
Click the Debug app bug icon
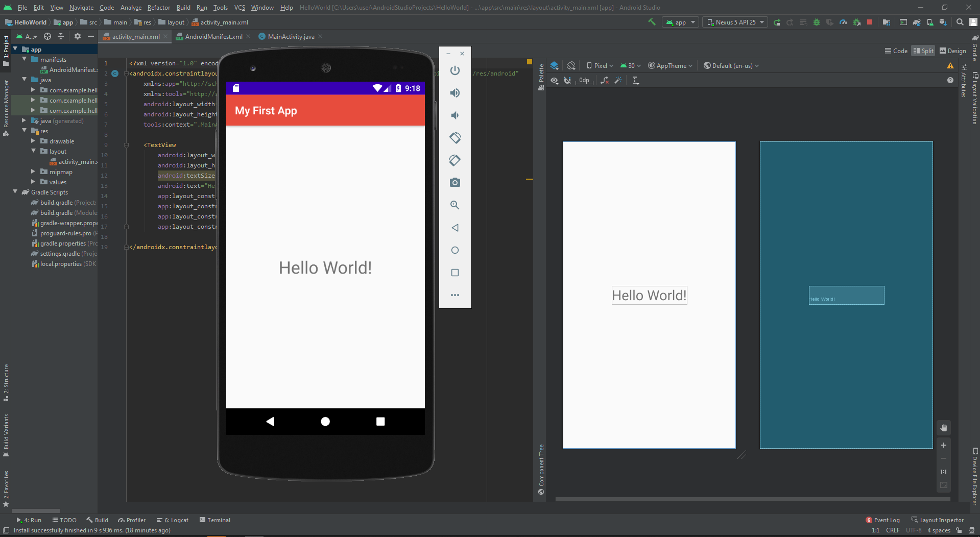(816, 22)
